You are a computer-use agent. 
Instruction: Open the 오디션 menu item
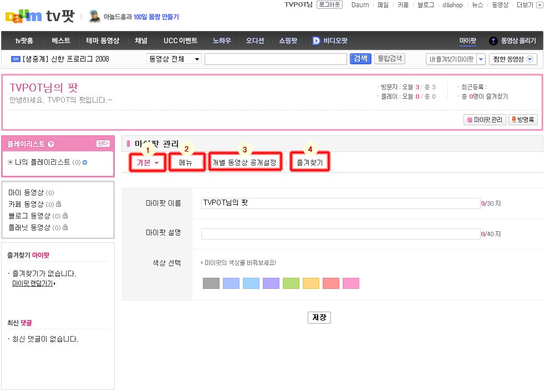[255, 40]
